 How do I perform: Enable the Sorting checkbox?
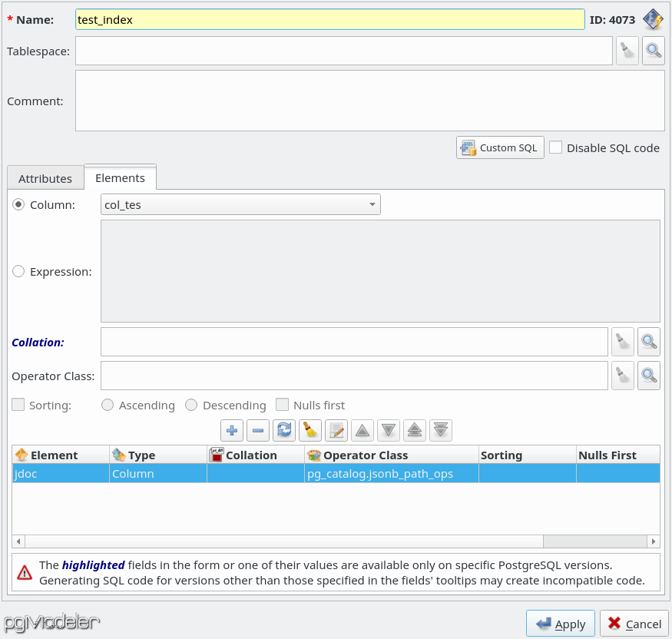click(18, 405)
